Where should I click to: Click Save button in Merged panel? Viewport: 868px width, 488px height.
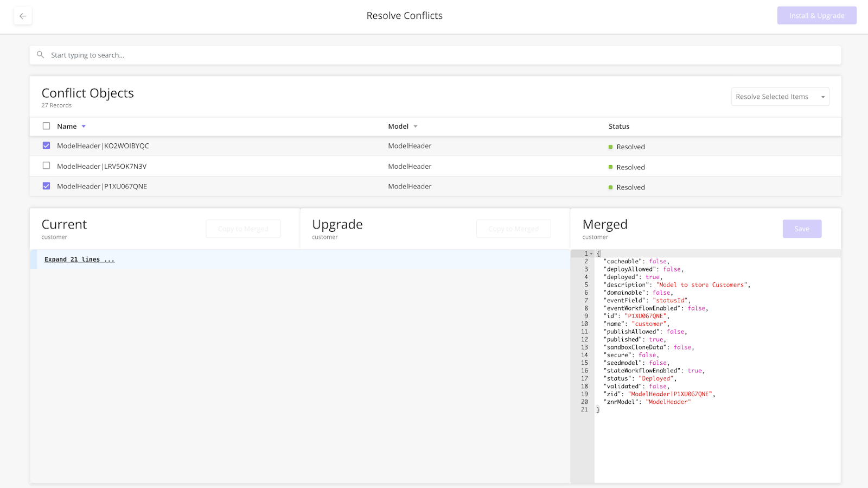point(802,229)
